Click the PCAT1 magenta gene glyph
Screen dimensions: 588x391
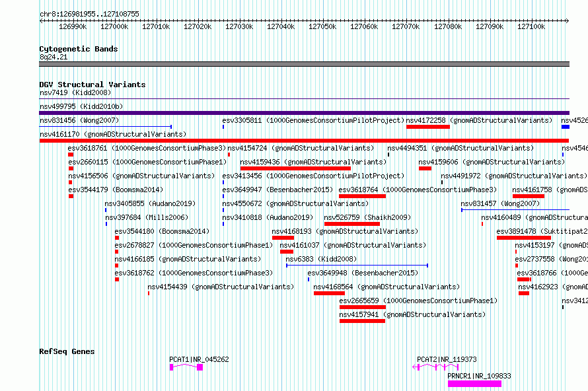click(x=186, y=367)
